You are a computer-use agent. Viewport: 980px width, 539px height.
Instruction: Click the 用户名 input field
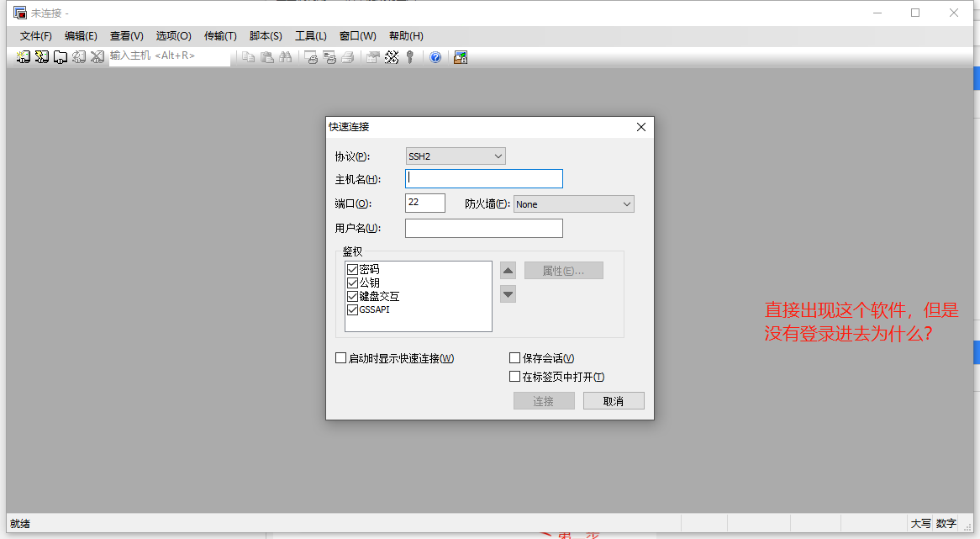pyautogui.click(x=484, y=228)
